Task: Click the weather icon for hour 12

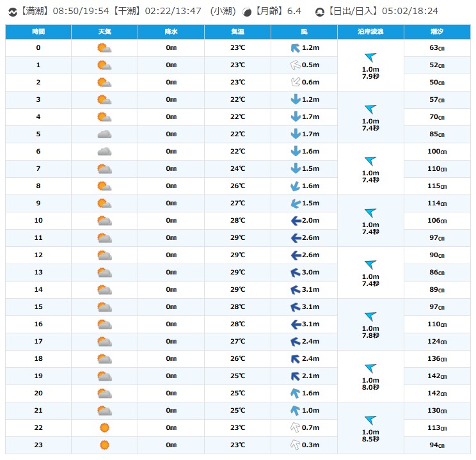Action: (x=104, y=255)
